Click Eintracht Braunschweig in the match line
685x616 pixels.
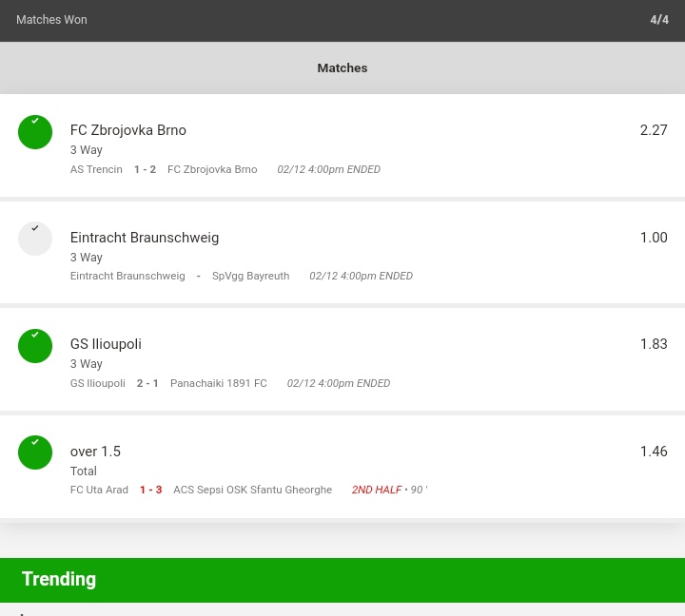[127, 276]
